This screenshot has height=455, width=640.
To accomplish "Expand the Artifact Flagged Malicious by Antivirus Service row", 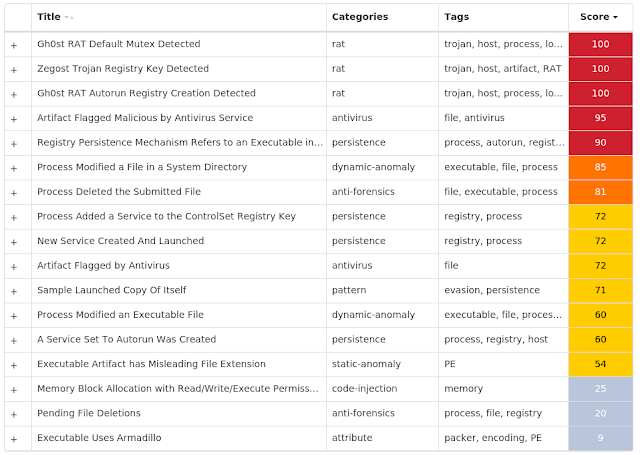I will 14,119.
